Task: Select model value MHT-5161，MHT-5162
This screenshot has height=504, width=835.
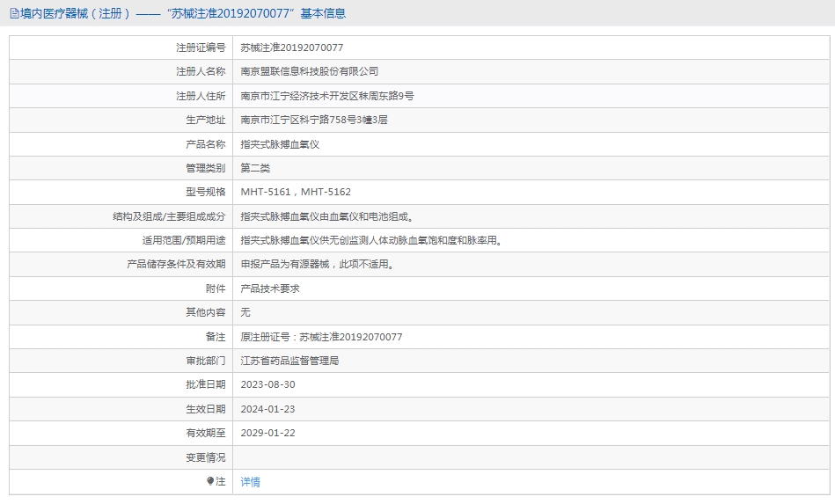Action: pyautogui.click(x=296, y=192)
